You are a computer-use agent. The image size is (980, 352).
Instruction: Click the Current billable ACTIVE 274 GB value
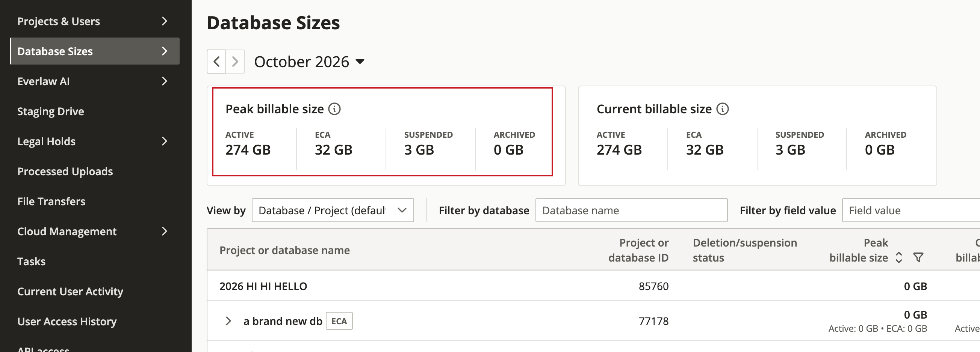pyautogui.click(x=619, y=150)
